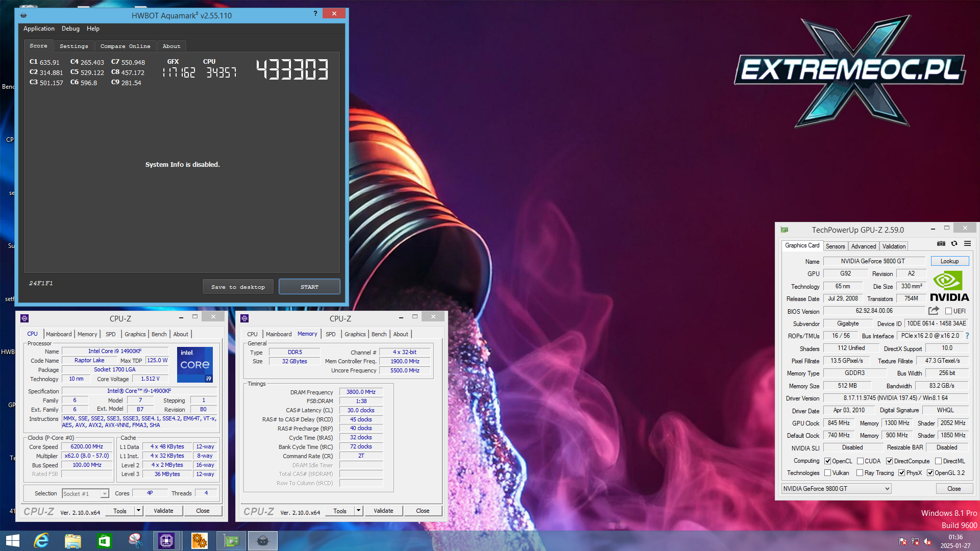Expand Tools dropdown arrow in left CPU-Z

[x=138, y=511]
